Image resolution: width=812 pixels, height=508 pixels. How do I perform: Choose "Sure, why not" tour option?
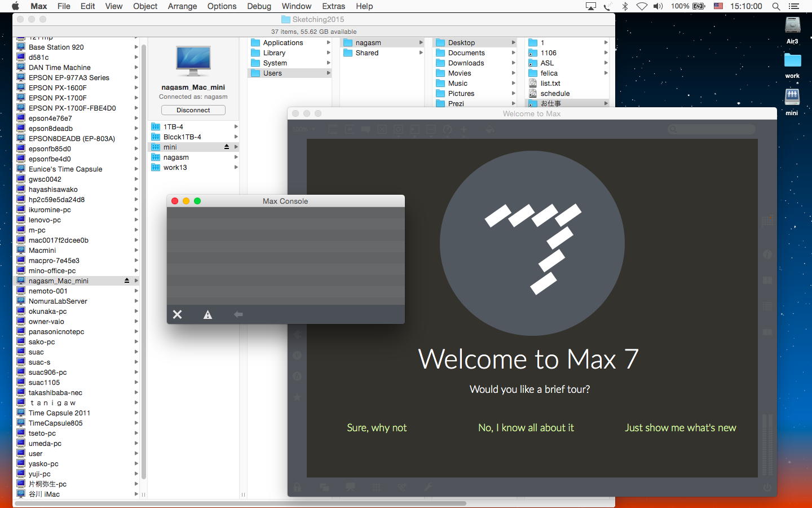(377, 428)
